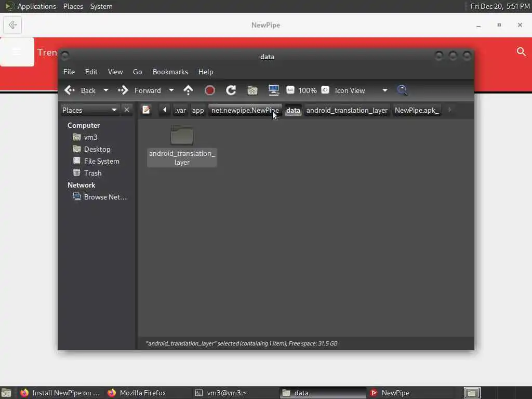Reset zoom via the 100% label

pos(308,90)
